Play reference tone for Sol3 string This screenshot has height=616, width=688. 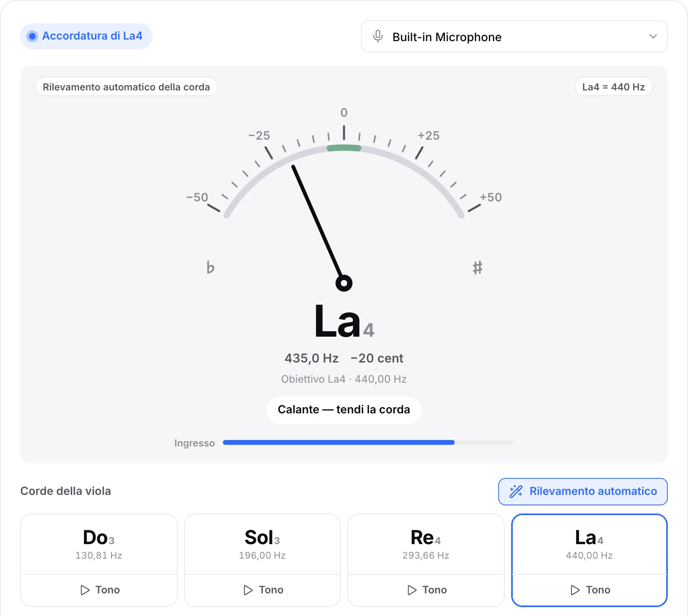tap(262, 590)
